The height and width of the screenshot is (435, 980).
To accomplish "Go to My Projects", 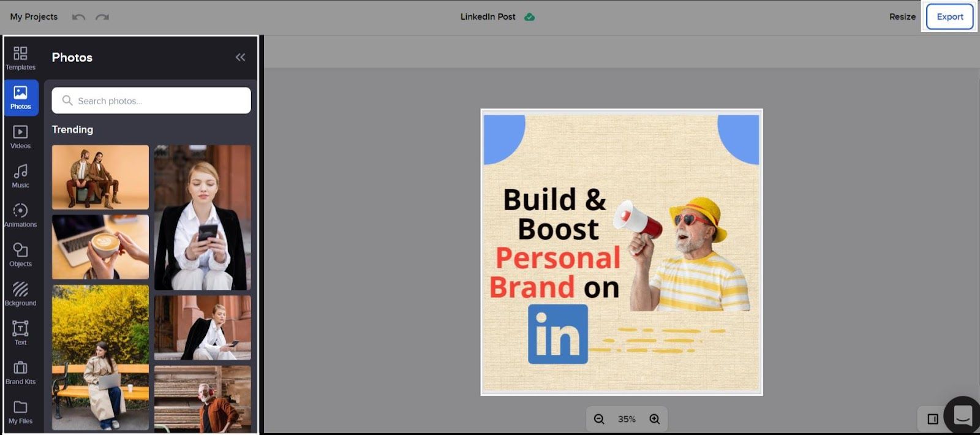I will [x=34, y=17].
